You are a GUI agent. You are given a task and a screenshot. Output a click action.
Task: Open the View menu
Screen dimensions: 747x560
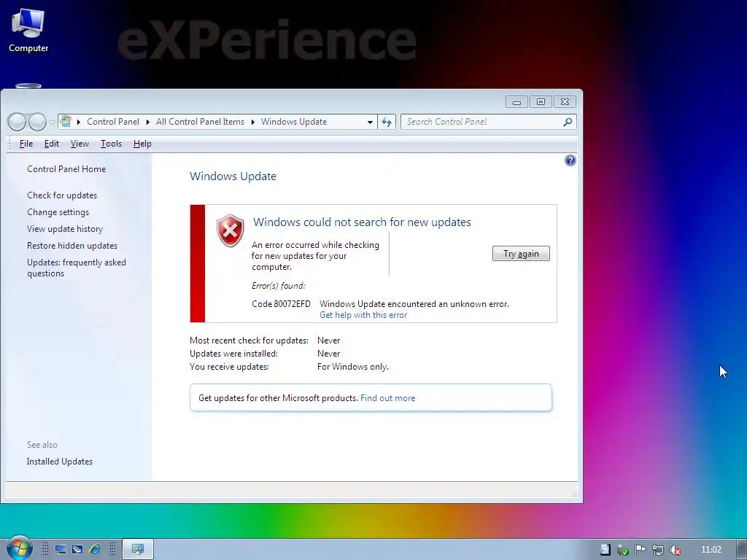(80, 144)
